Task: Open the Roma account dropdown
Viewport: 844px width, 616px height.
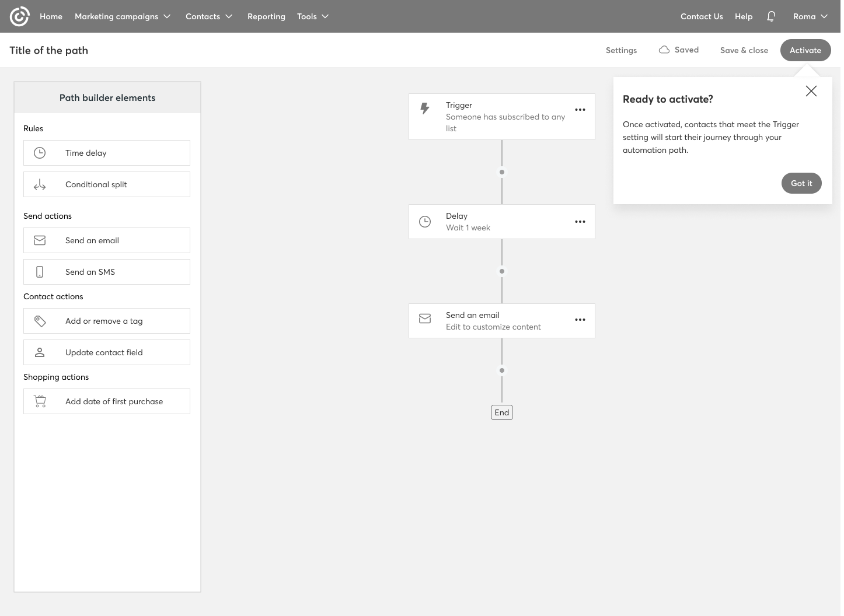Action: [810, 16]
